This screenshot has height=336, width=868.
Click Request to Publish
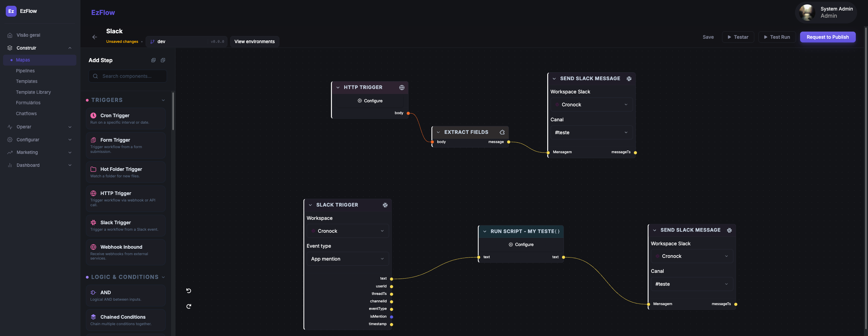(828, 37)
